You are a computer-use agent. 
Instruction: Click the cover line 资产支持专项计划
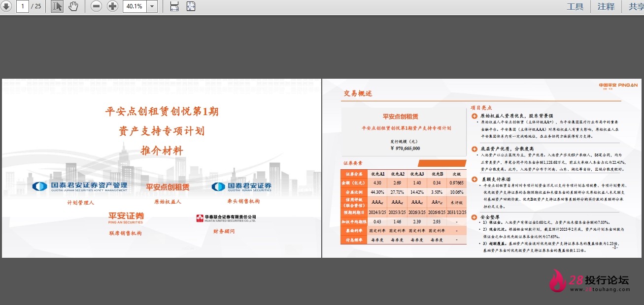(162, 131)
